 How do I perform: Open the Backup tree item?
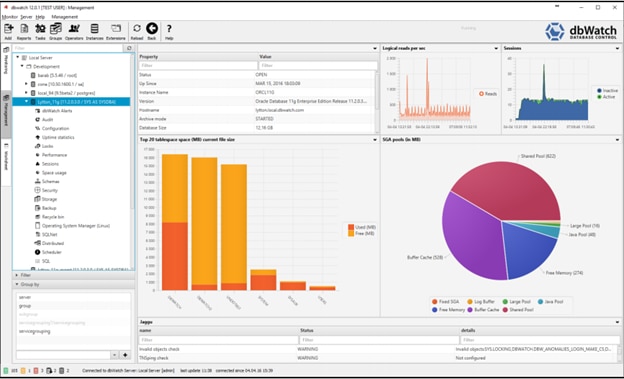tap(49, 208)
